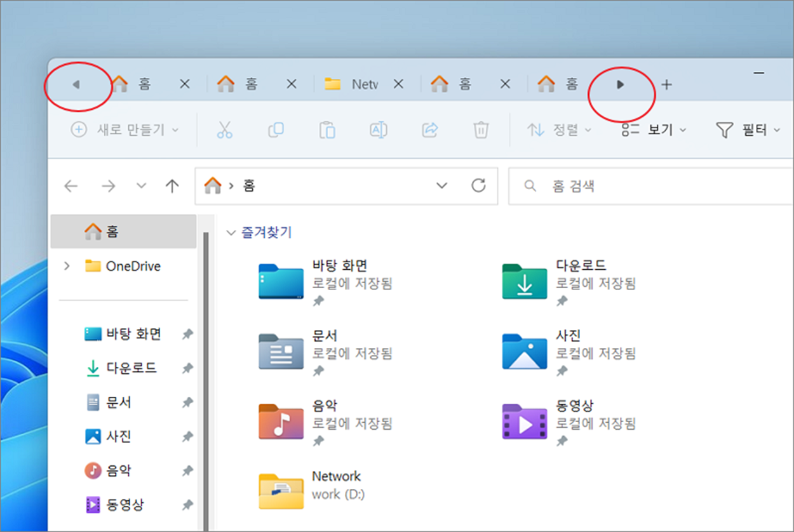Close the Network tab
The image size is (794, 532).
pos(398,84)
